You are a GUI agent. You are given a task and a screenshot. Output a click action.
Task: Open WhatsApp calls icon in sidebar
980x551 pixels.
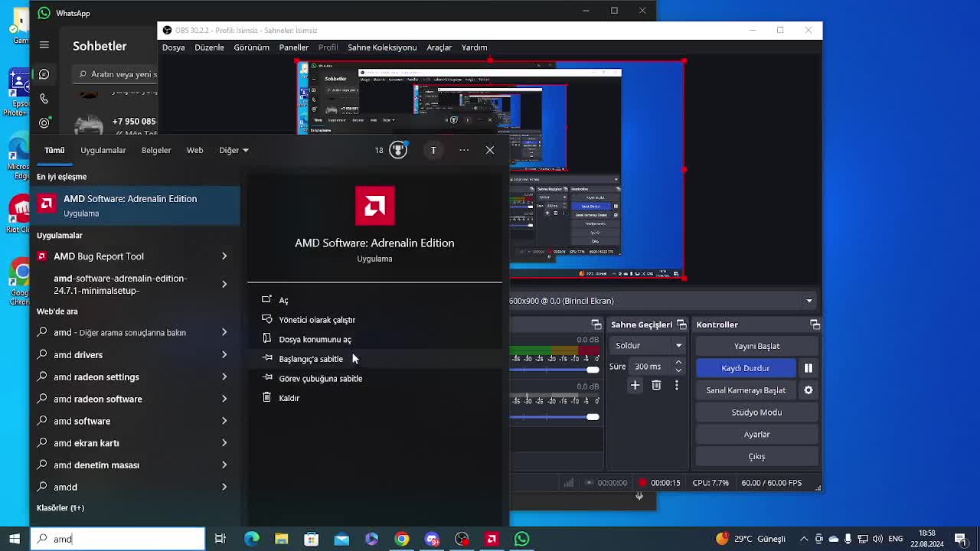pyautogui.click(x=44, y=99)
